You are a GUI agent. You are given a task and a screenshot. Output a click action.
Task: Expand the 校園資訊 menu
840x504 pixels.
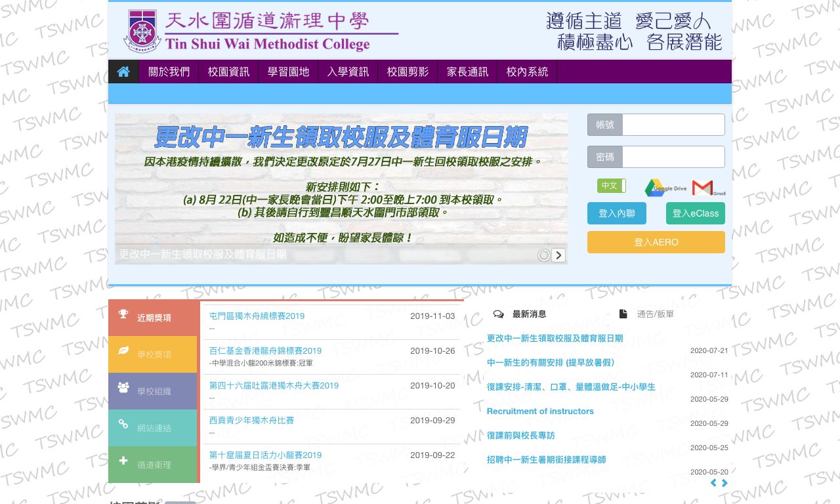(228, 72)
